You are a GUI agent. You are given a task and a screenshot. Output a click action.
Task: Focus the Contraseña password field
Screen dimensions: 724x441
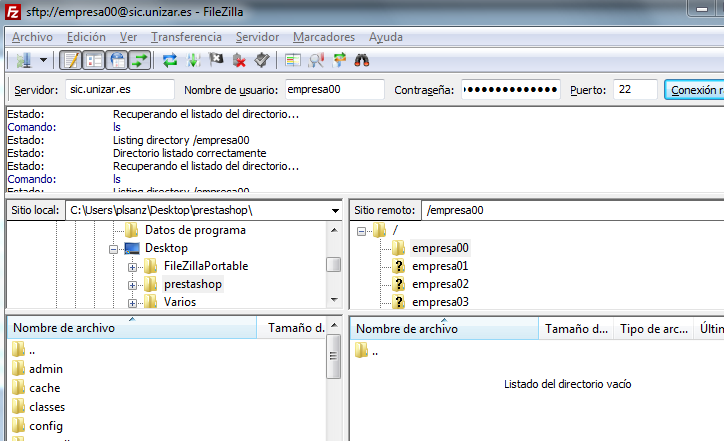tap(511, 90)
